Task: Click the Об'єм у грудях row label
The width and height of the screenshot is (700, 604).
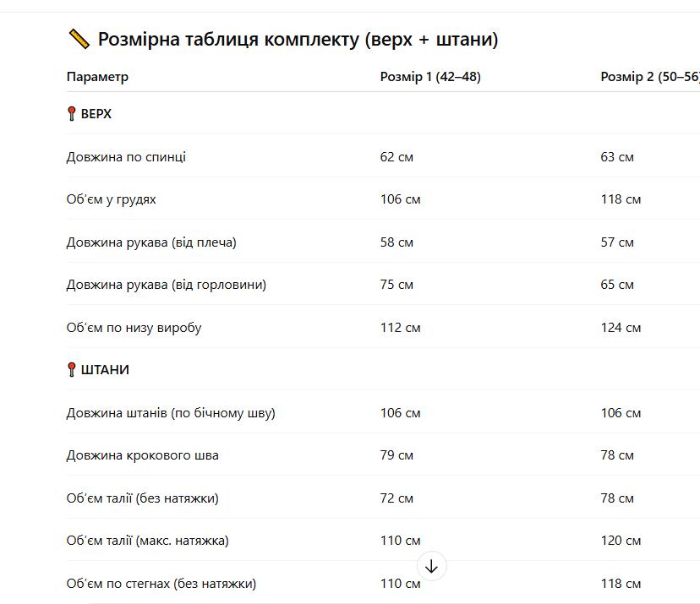Action: pos(111,199)
